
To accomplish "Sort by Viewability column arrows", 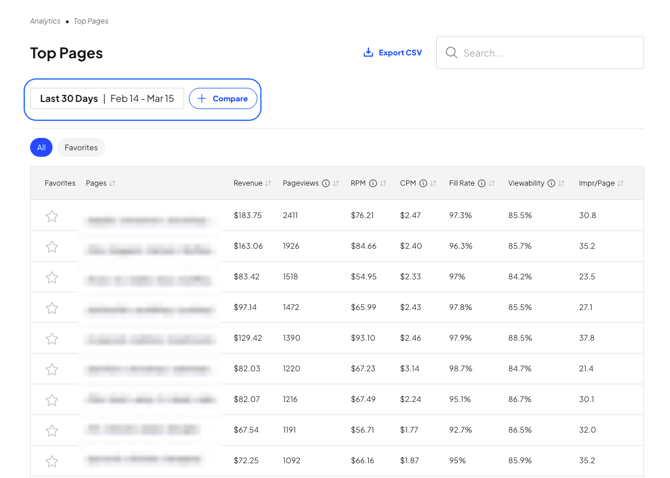I will [x=561, y=183].
